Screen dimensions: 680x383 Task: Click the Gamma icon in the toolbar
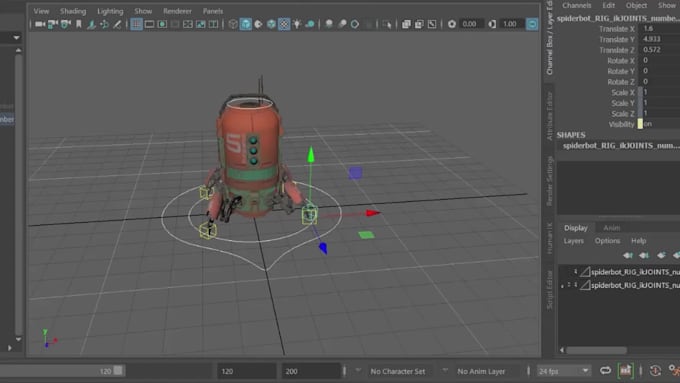click(492, 24)
